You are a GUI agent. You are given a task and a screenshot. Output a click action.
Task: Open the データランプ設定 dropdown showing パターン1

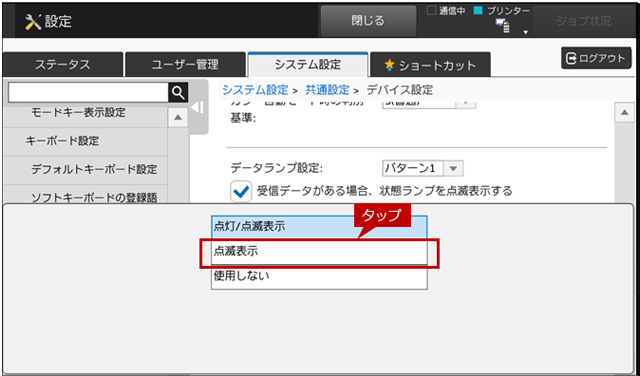coord(422,168)
